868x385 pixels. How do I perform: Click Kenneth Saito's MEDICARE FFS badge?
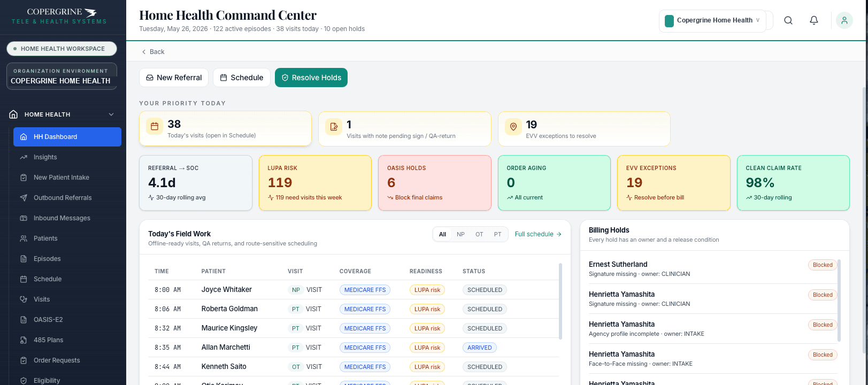click(x=365, y=367)
